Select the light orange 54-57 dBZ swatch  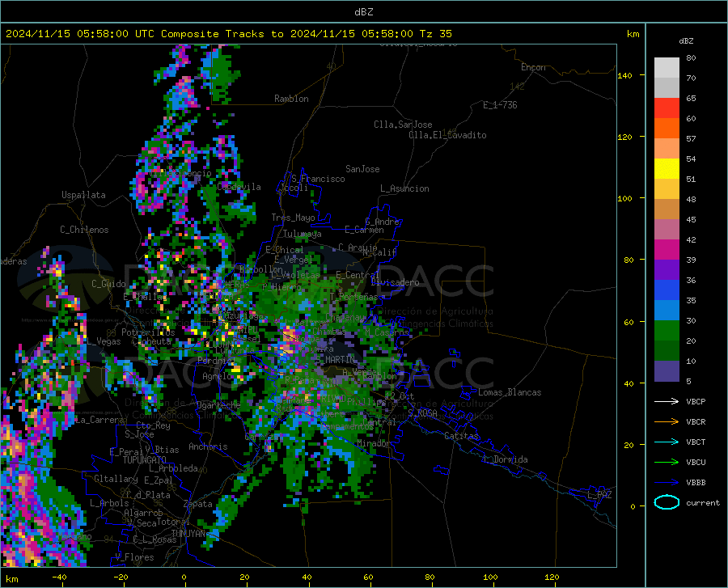667,149
